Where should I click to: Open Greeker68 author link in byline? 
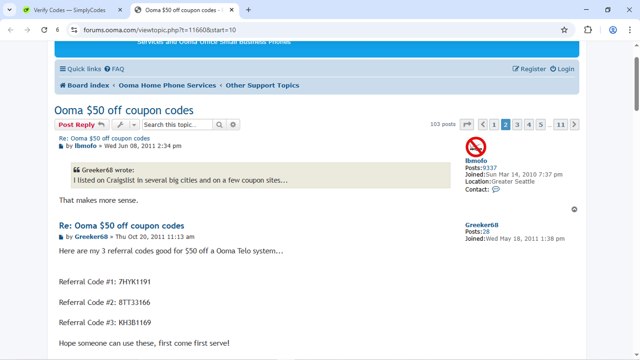91,237
